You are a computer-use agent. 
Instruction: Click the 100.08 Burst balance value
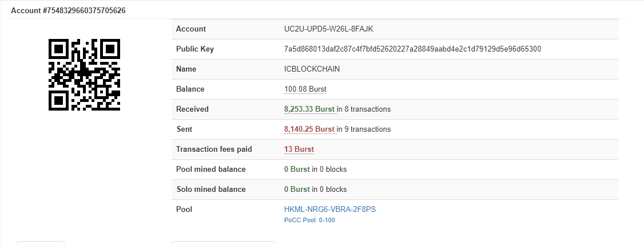pos(305,89)
